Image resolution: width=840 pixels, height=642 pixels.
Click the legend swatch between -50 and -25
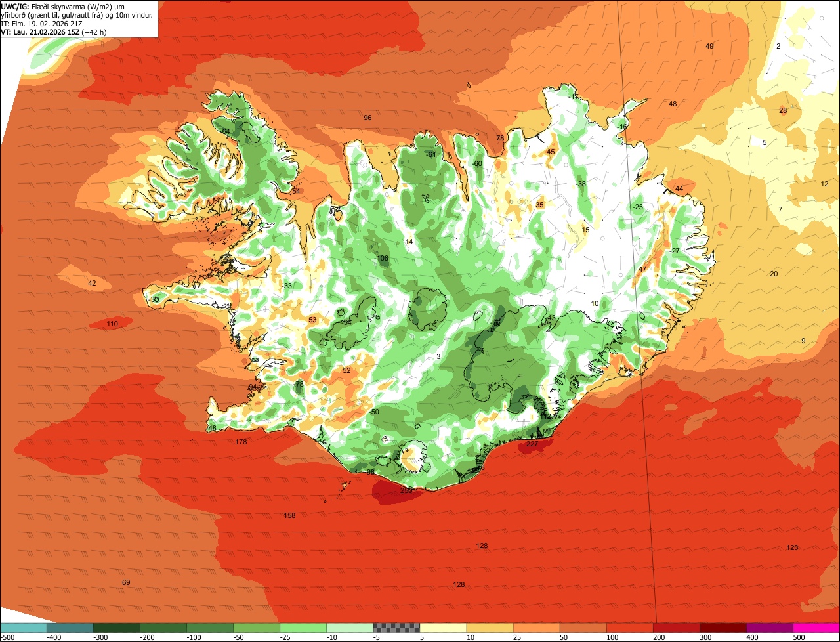[256, 628]
